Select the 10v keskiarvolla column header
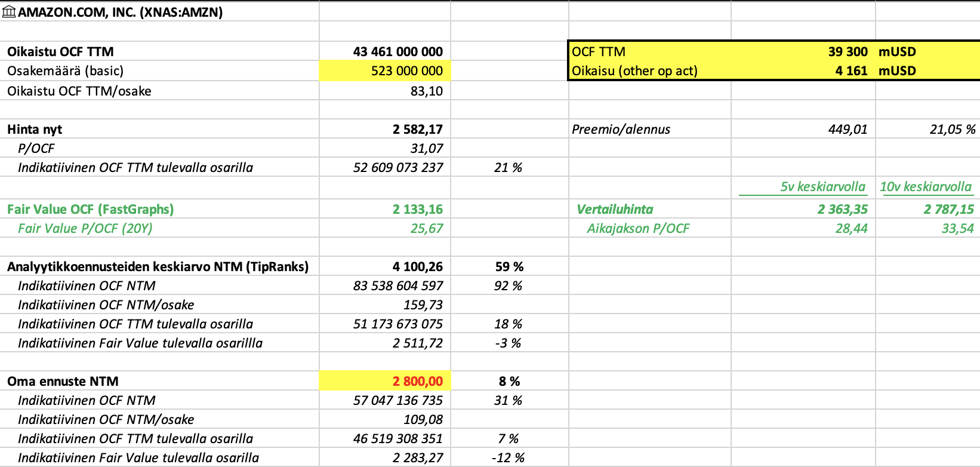980x467 pixels. click(926, 187)
